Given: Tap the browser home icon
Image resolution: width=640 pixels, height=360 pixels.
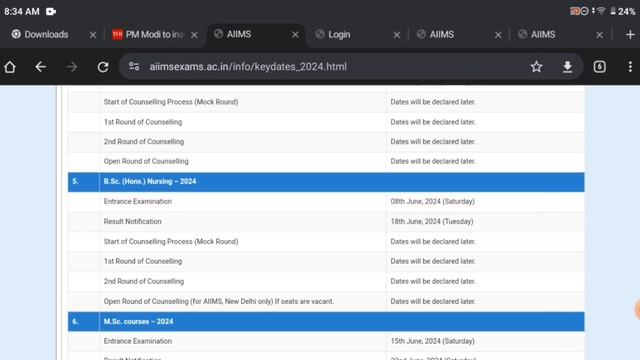Looking at the screenshot, I should 10,67.
